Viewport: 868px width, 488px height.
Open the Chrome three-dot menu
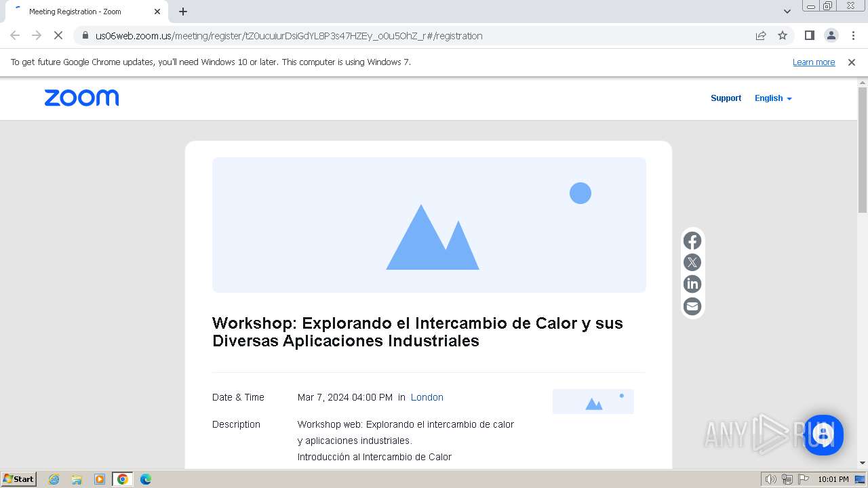[x=853, y=35]
